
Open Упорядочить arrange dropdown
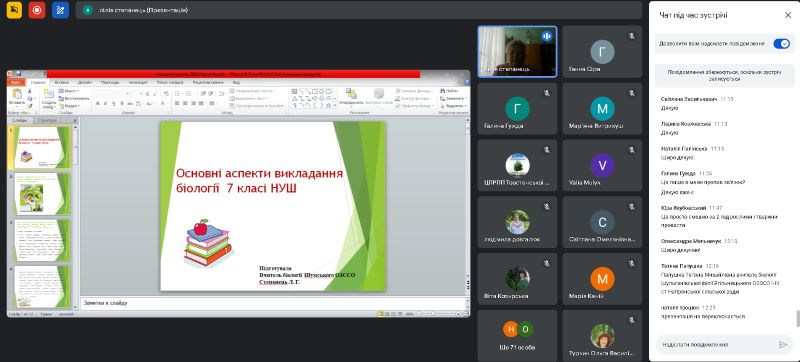[x=351, y=97]
